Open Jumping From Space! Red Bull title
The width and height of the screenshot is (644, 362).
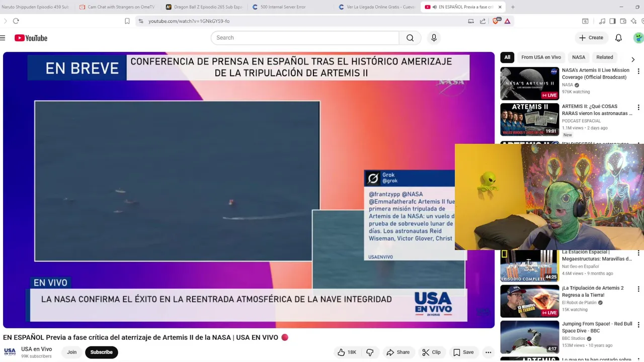597,328
